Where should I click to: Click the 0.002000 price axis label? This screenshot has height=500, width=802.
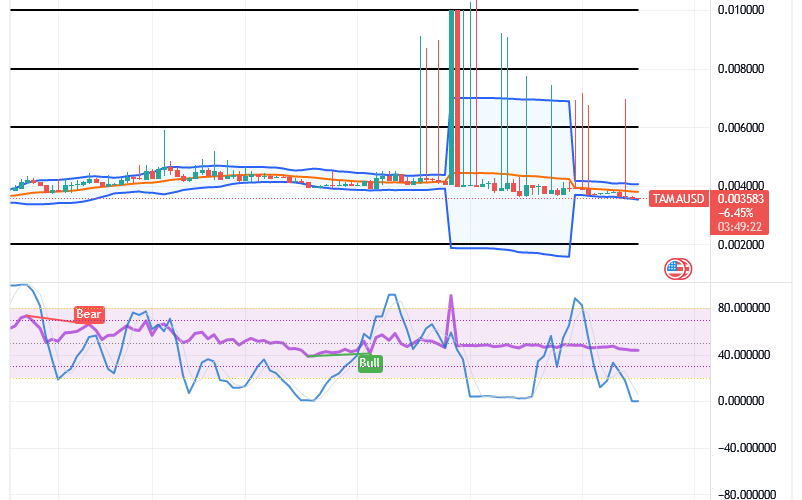[741, 245]
